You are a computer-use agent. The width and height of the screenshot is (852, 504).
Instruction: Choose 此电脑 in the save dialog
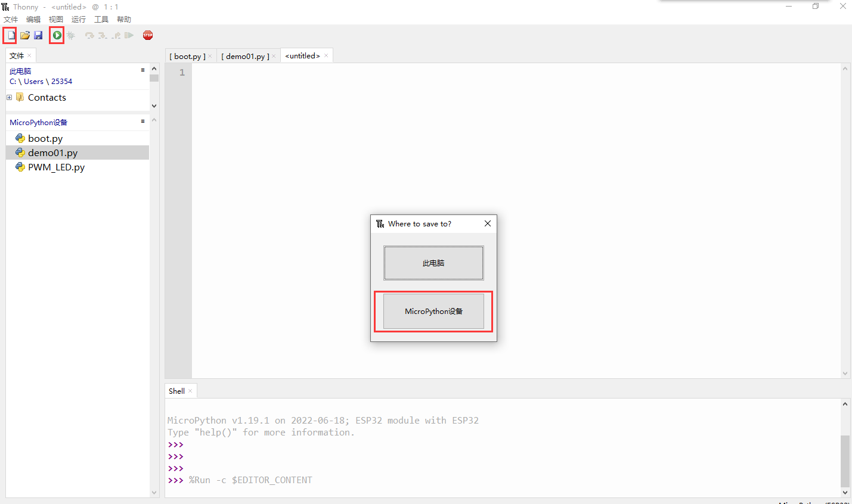pos(433,263)
